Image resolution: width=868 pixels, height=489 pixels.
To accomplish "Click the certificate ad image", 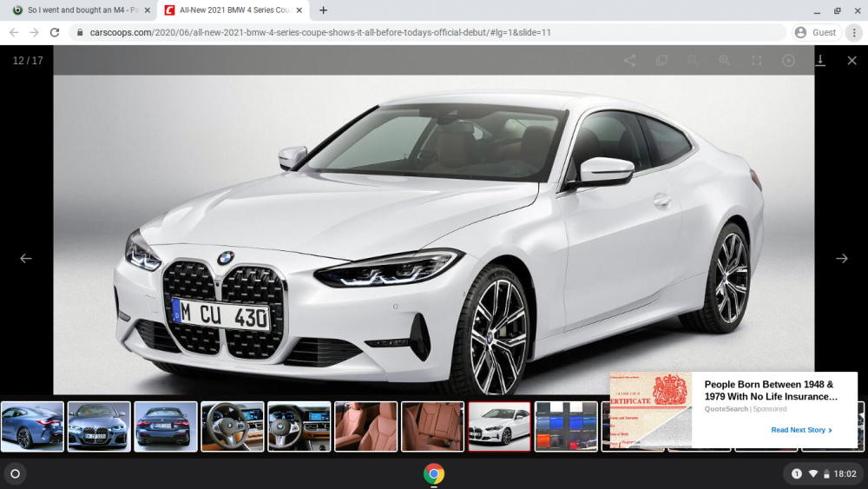I will pos(651,410).
